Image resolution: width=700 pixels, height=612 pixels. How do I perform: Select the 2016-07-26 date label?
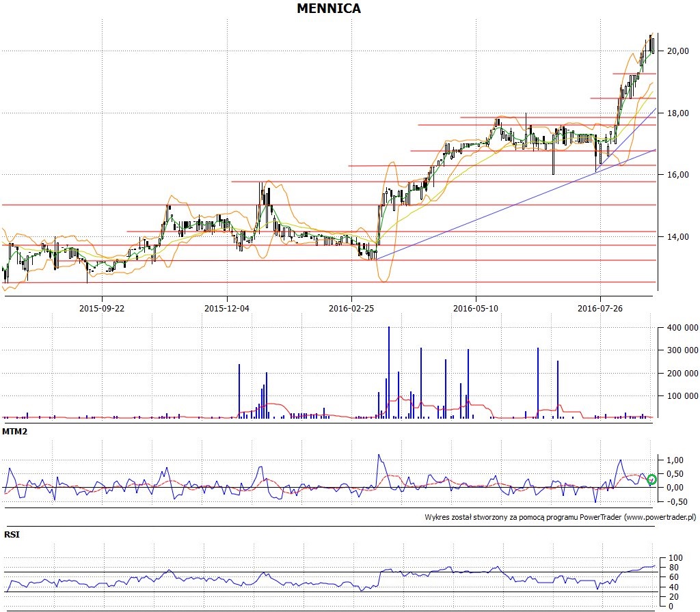tap(600, 308)
